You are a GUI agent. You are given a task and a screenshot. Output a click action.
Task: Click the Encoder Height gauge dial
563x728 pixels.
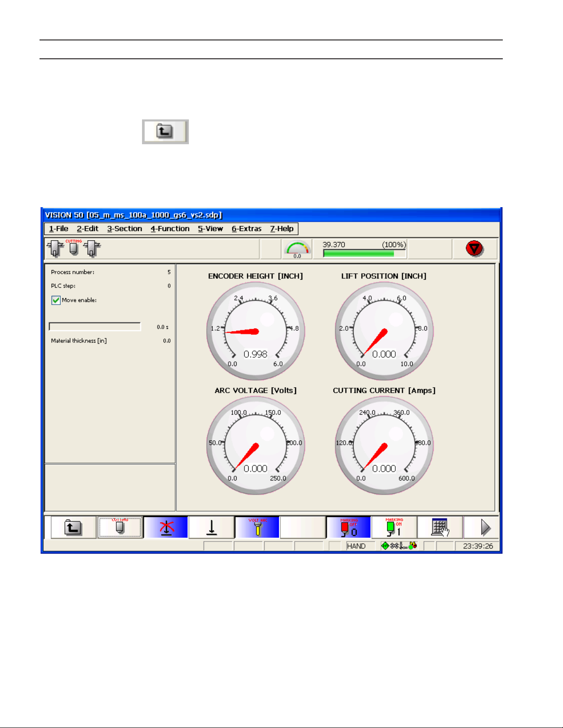coord(256,331)
